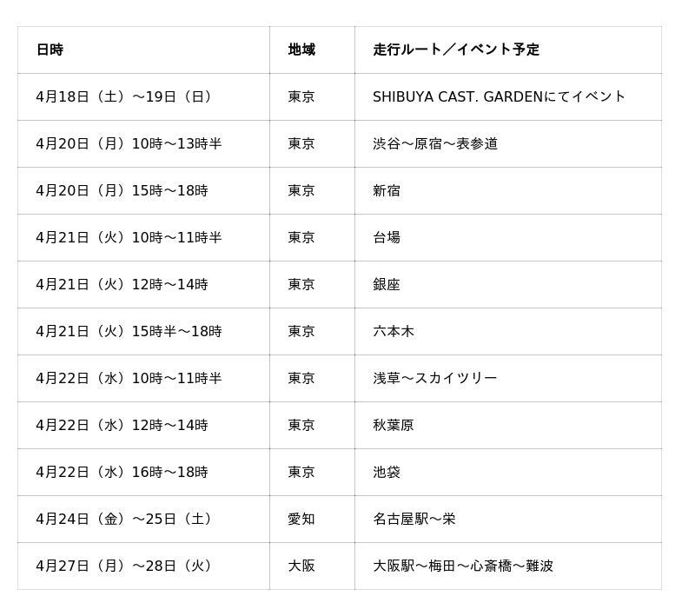Click the 新宿 route cell
The height and width of the screenshot is (616, 695).
click(x=387, y=191)
